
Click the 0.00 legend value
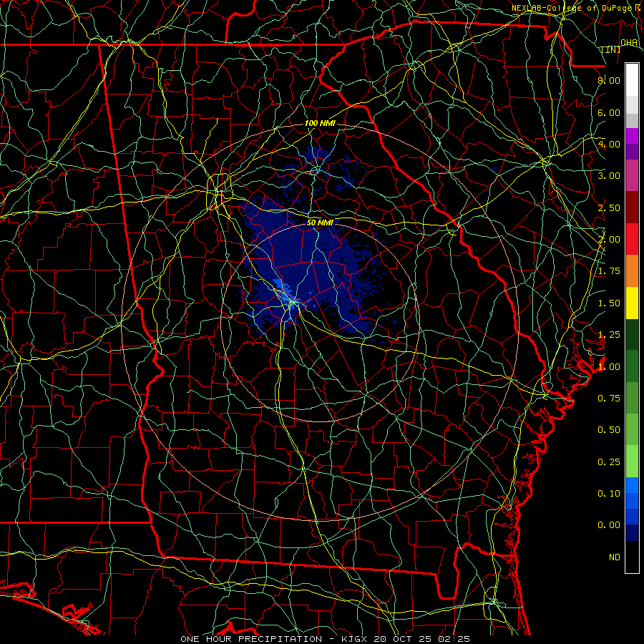[x=609, y=525]
